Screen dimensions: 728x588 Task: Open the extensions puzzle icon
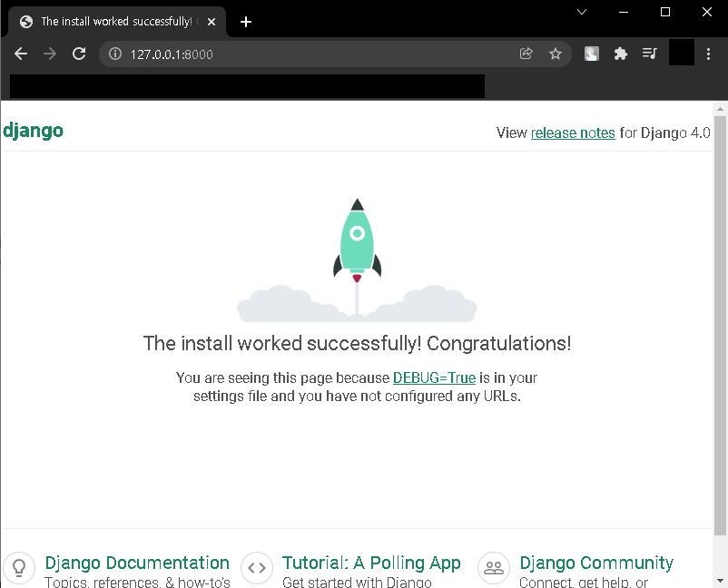point(620,54)
